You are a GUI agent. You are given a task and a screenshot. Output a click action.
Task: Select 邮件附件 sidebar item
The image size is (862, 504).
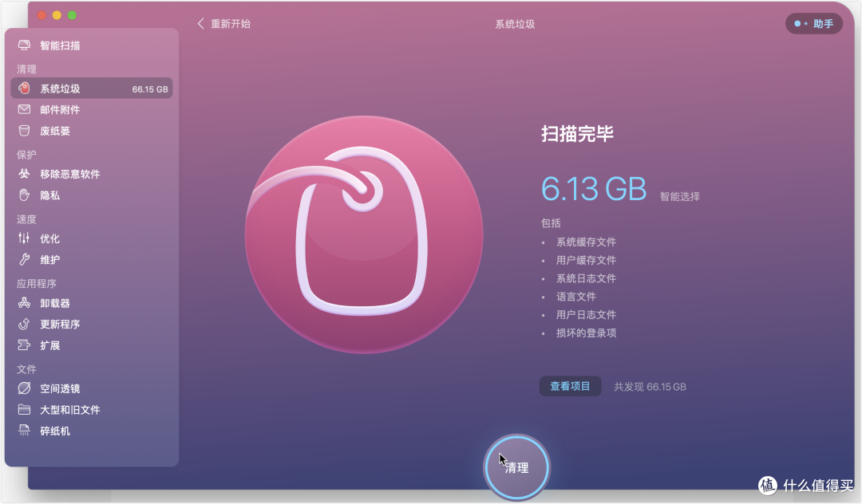pos(91,109)
